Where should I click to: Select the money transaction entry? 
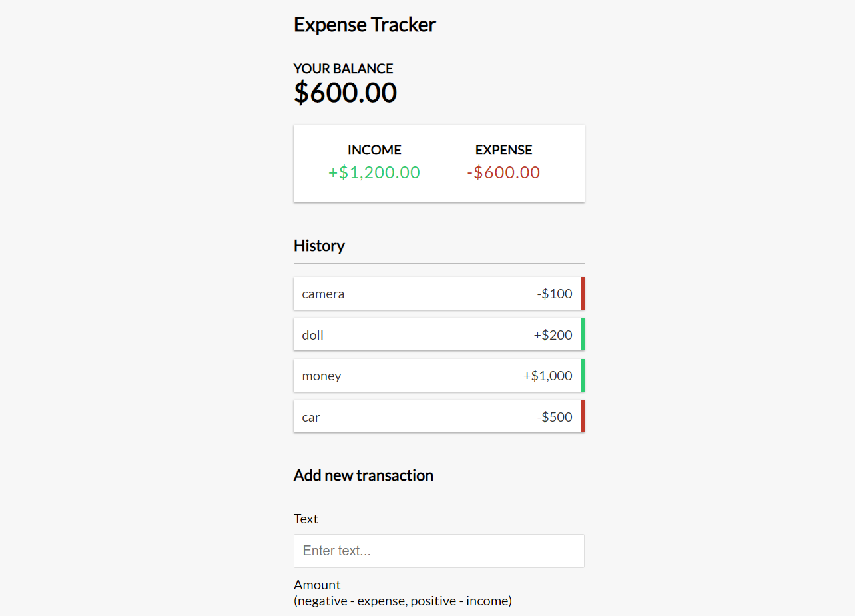click(x=439, y=376)
